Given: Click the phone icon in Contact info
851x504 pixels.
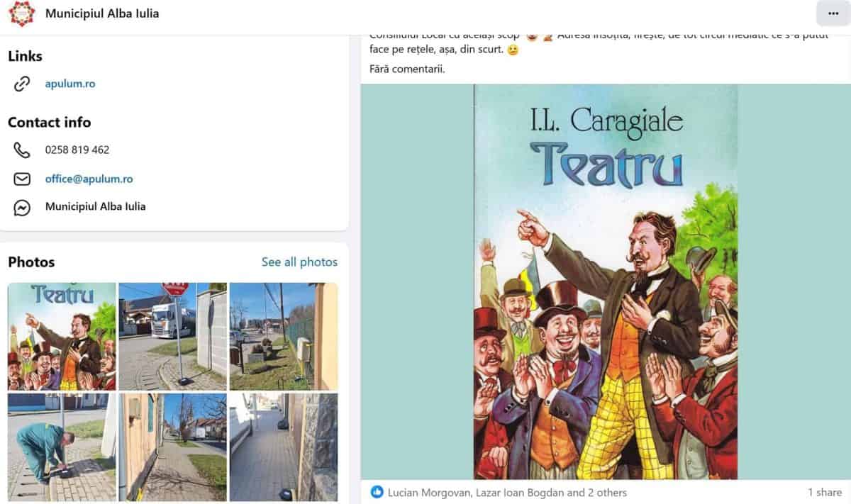Looking at the screenshot, I should click(22, 150).
